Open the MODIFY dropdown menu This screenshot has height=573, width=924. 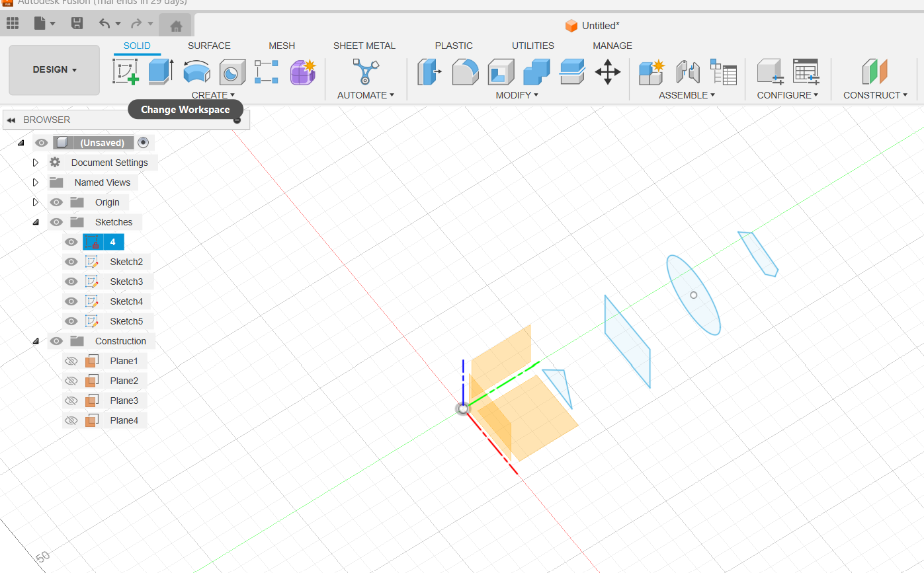517,95
